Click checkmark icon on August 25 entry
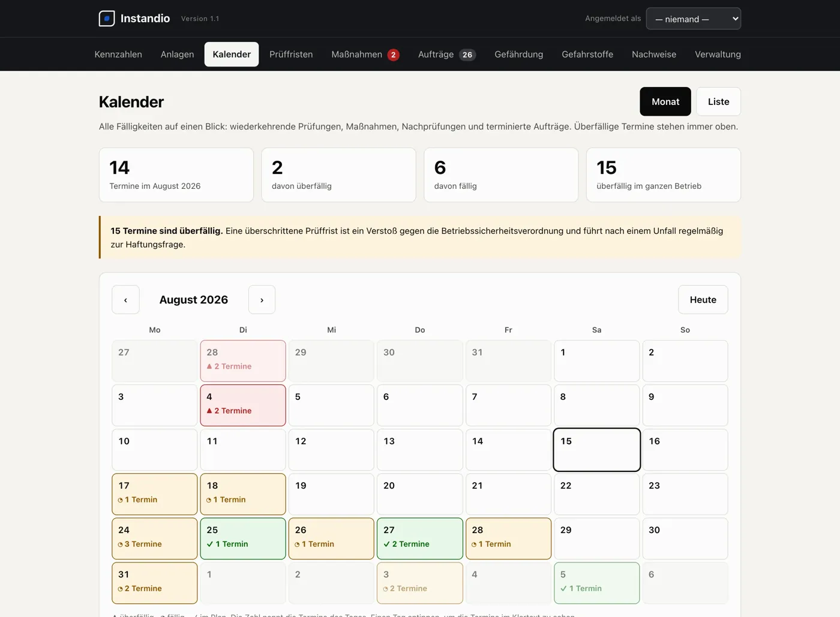 point(210,544)
